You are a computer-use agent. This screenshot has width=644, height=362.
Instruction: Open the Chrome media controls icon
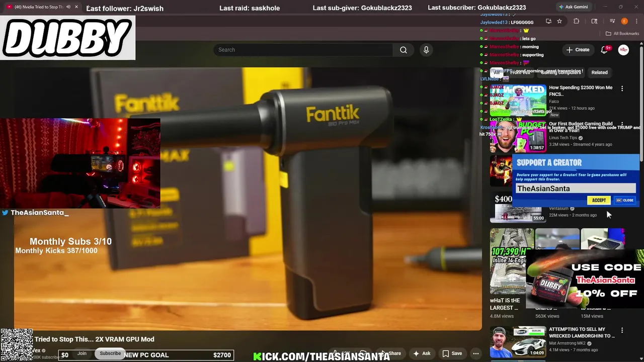point(612,21)
